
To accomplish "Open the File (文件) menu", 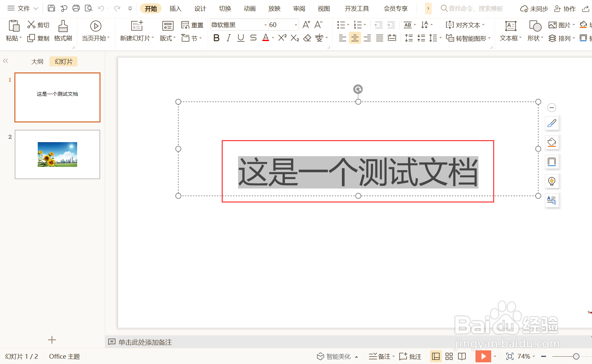I will 23,8.
